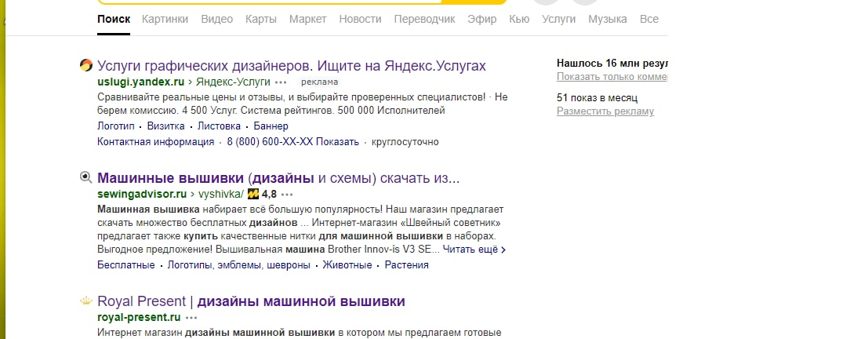Open the Эфир tab
868x339 pixels.
(x=481, y=20)
